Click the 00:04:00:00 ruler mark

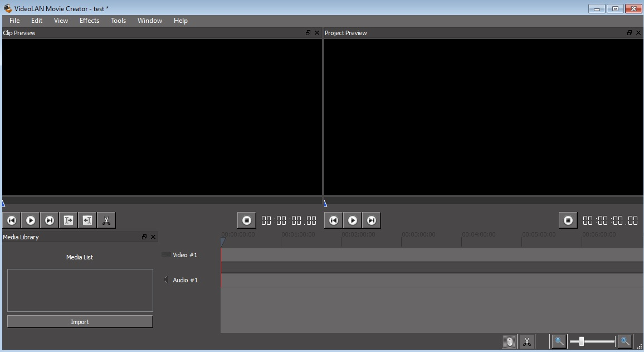pos(479,234)
